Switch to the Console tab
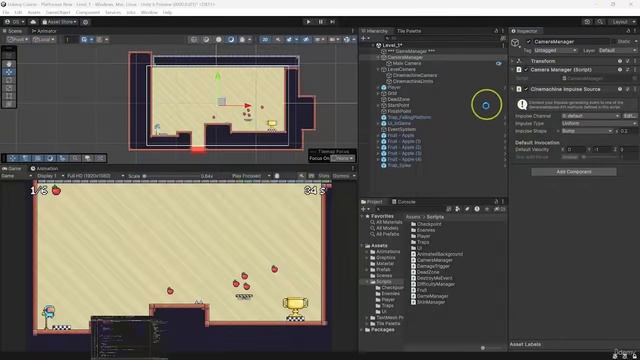This screenshot has height=360, width=640. (404, 202)
